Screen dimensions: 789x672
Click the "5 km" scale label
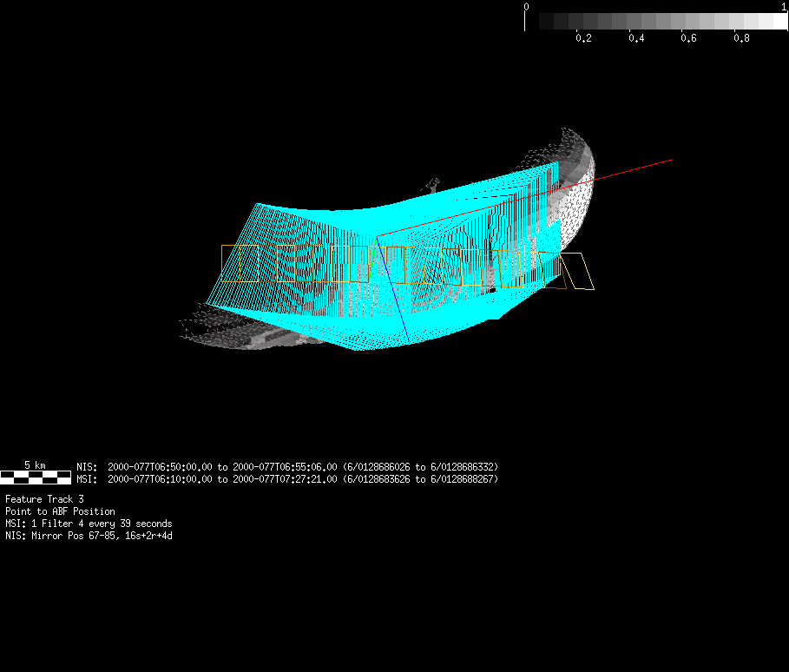[35, 465]
